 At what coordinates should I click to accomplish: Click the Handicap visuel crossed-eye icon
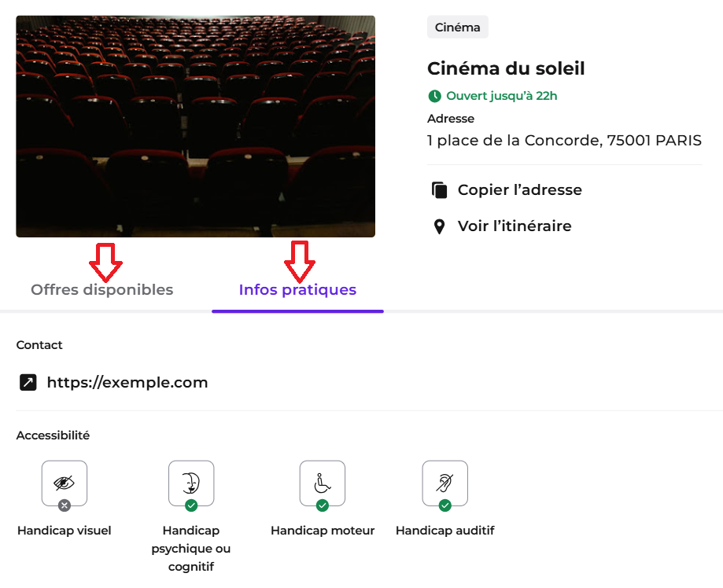point(64,483)
